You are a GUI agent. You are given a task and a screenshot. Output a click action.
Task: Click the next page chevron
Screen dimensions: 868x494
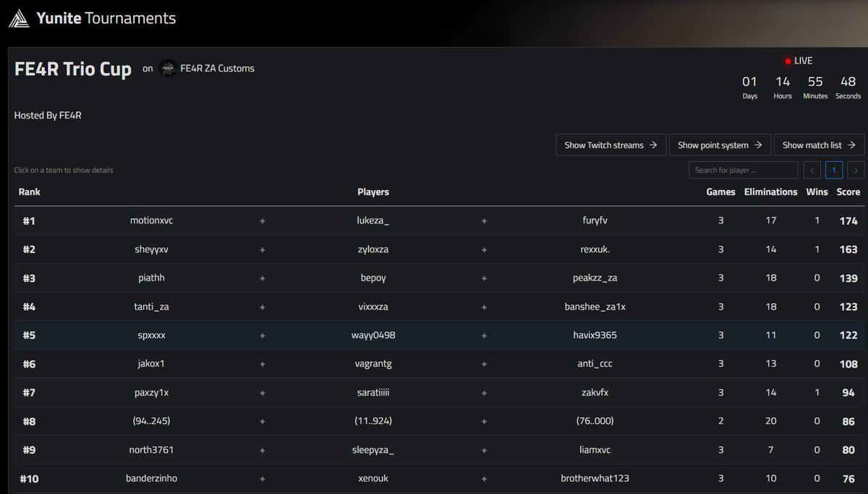click(856, 169)
